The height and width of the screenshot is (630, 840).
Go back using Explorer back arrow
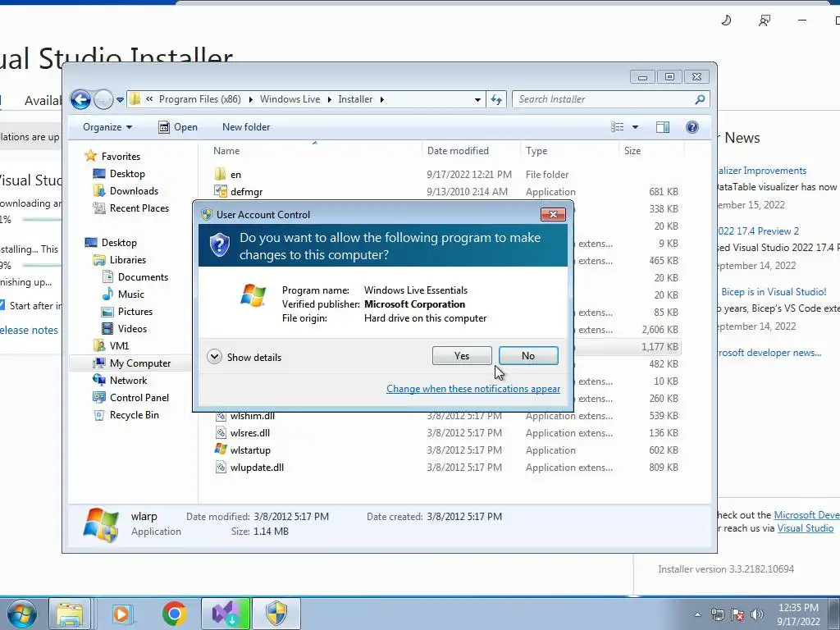coord(81,99)
